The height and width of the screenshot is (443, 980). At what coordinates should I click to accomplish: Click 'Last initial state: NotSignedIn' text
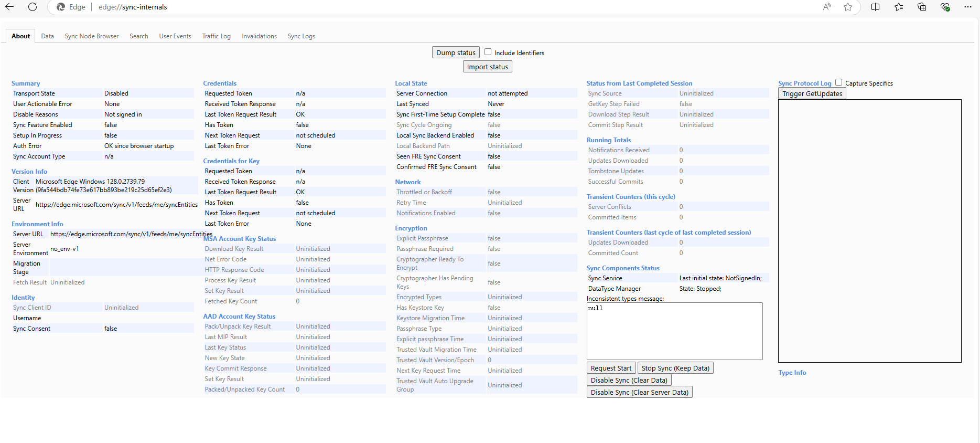tap(720, 278)
